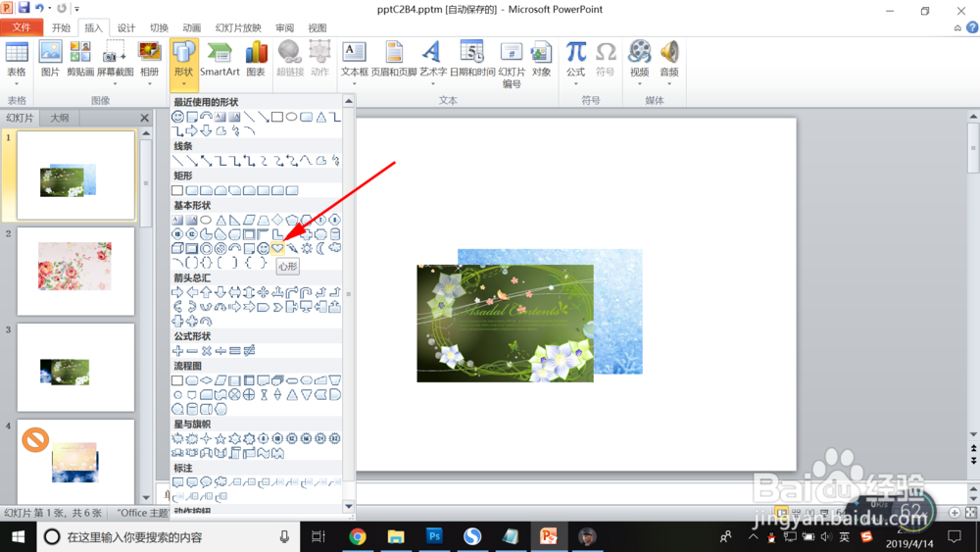Open Customize Quick Access Toolbar arrow
The width and height of the screenshot is (980, 552).
[76, 9]
